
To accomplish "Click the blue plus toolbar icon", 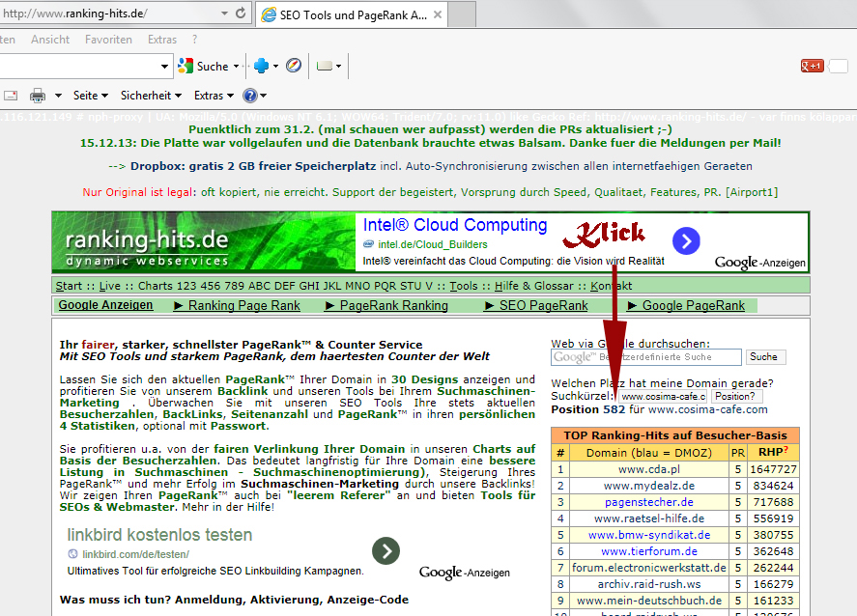I will pyautogui.click(x=260, y=67).
